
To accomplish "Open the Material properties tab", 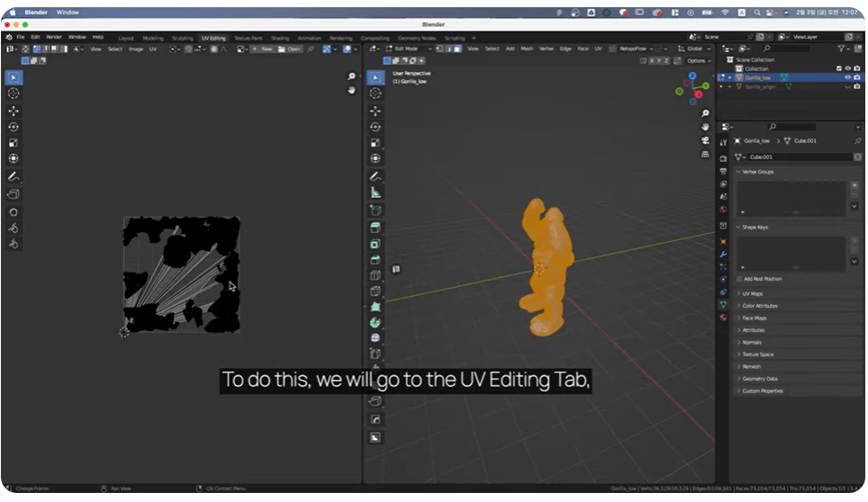I will (x=723, y=318).
